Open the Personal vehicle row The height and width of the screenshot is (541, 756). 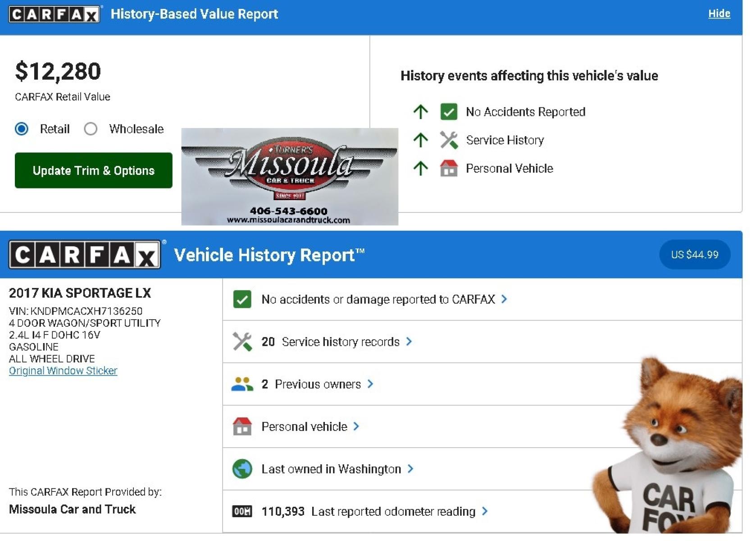point(483,426)
